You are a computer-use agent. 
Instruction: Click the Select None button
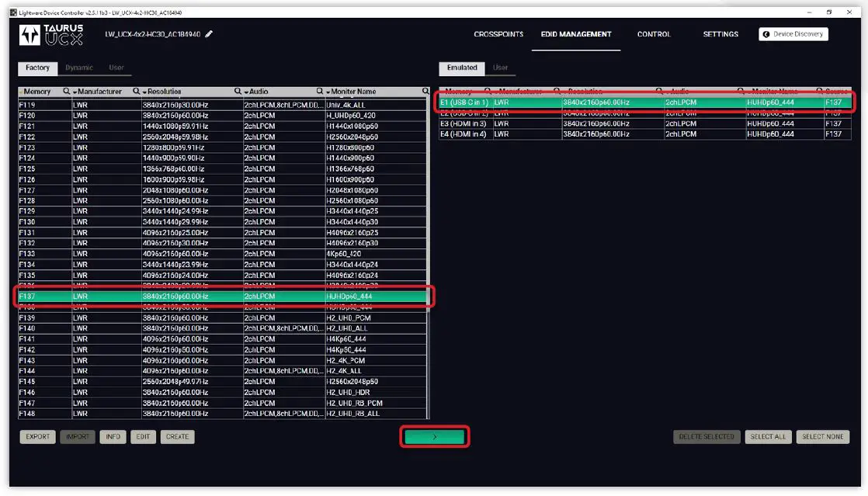point(823,437)
